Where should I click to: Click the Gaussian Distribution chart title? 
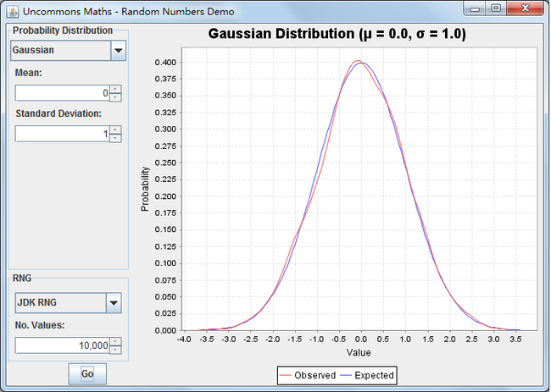(x=337, y=34)
